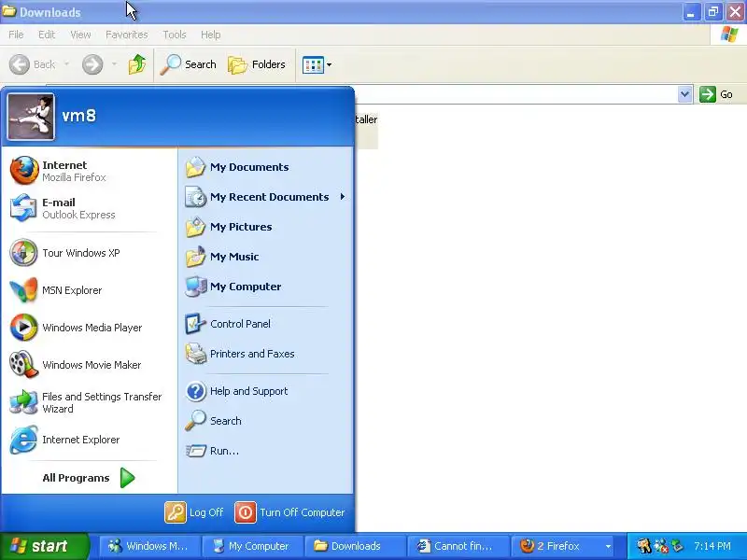Click the Back toolbar button
747x560 pixels.
[x=33, y=64]
